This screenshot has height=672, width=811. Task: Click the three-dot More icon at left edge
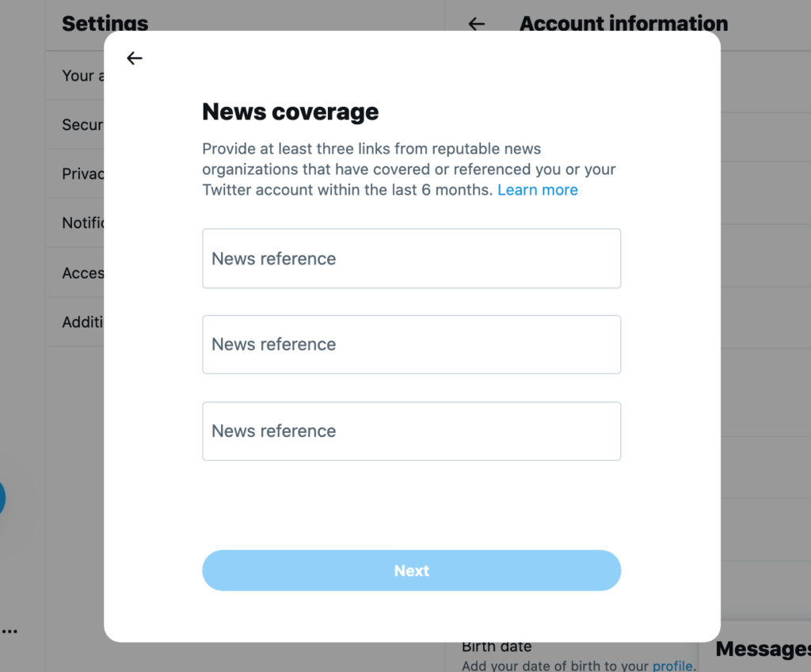point(10,632)
